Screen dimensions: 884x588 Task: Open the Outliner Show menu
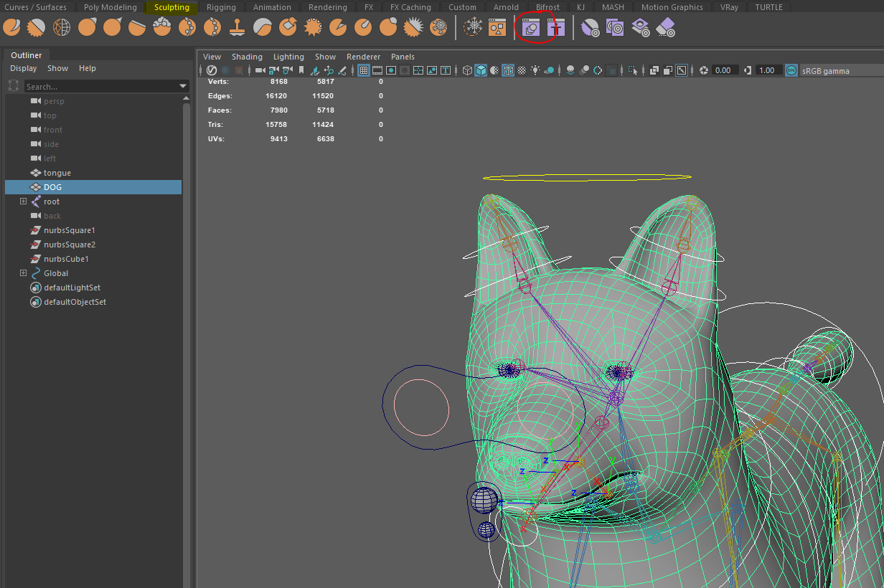[57, 68]
